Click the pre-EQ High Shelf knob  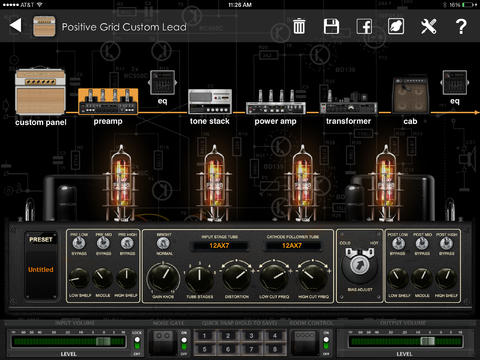(126, 278)
